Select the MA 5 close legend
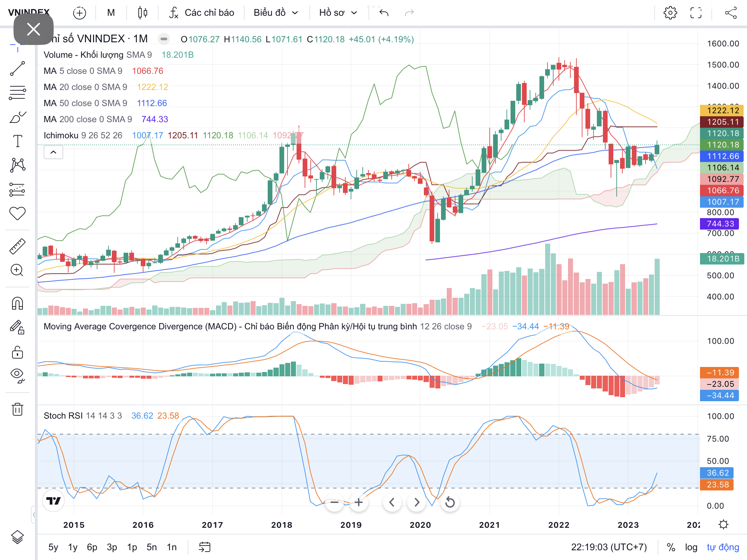The height and width of the screenshot is (560, 747). (103, 71)
